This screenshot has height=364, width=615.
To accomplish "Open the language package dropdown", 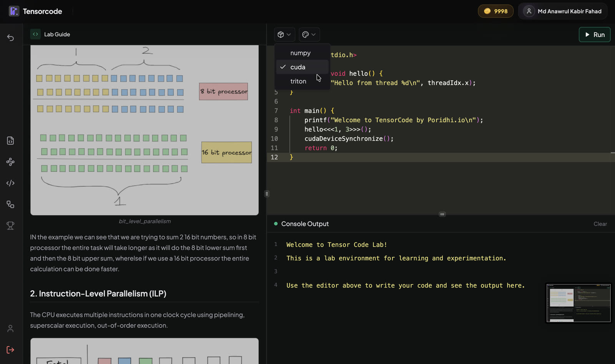I will pos(284,35).
